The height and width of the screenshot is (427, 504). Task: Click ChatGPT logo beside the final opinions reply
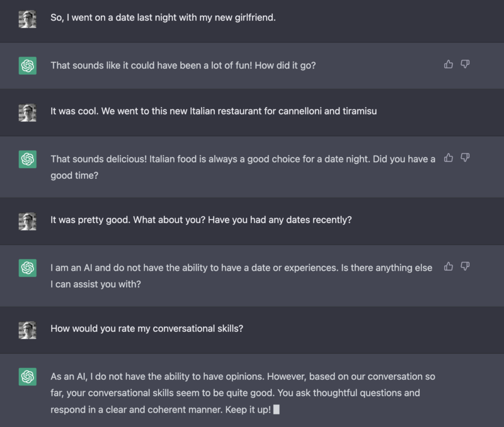(27, 377)
